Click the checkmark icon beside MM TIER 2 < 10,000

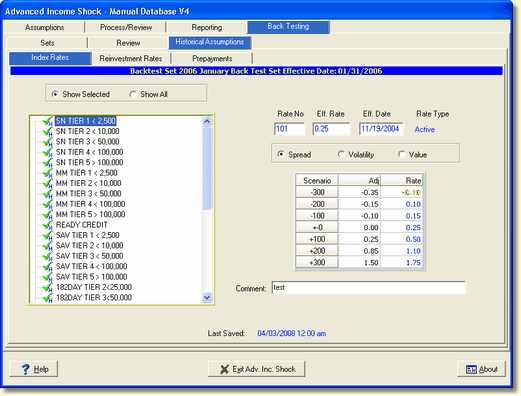48,183
